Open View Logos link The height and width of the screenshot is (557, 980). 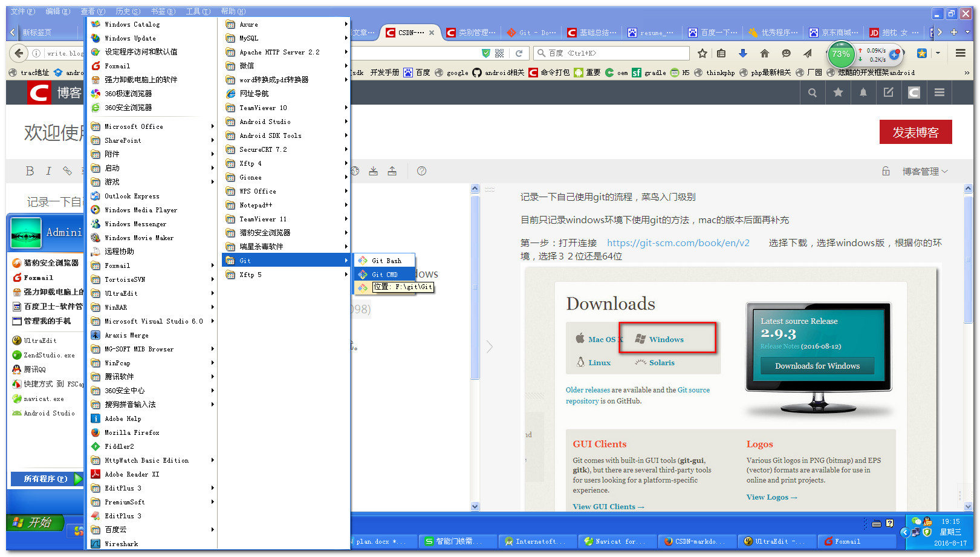pos(771,497)
